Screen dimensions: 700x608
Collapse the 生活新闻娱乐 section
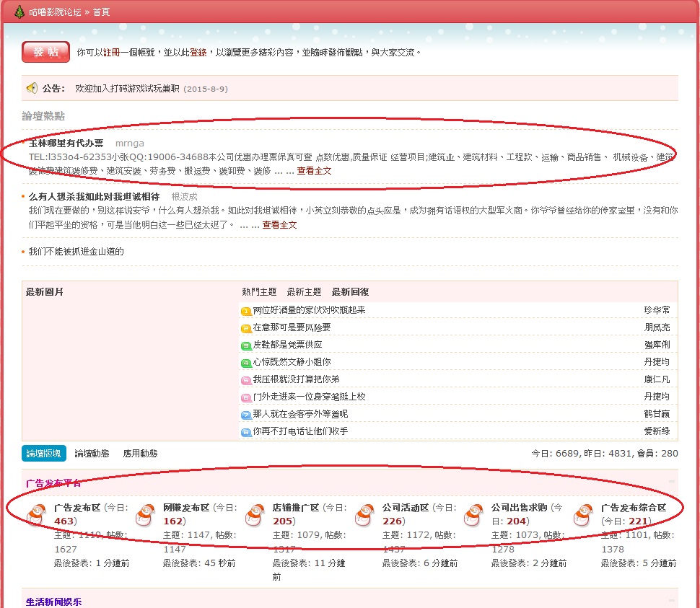click(672, 600)
